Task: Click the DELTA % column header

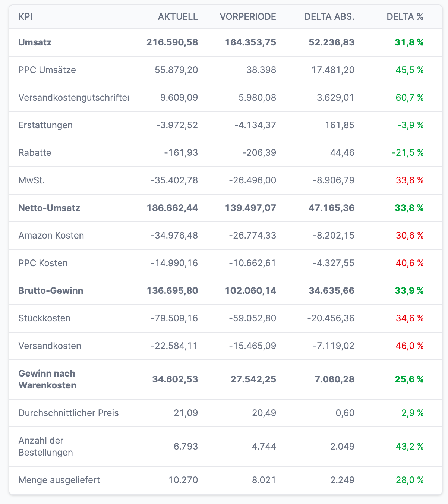Action: (405, 17)
